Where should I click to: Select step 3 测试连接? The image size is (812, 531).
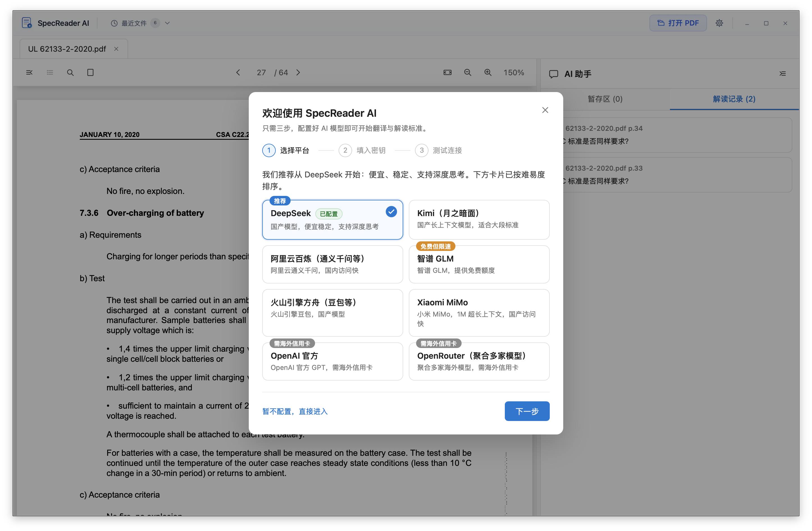coord(438,150)
